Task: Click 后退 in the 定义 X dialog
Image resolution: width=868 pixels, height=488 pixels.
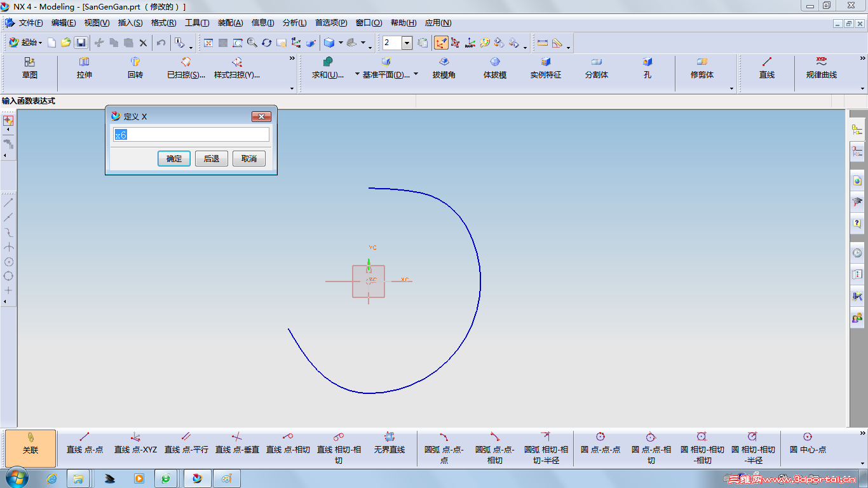Action: coord(212,159)
